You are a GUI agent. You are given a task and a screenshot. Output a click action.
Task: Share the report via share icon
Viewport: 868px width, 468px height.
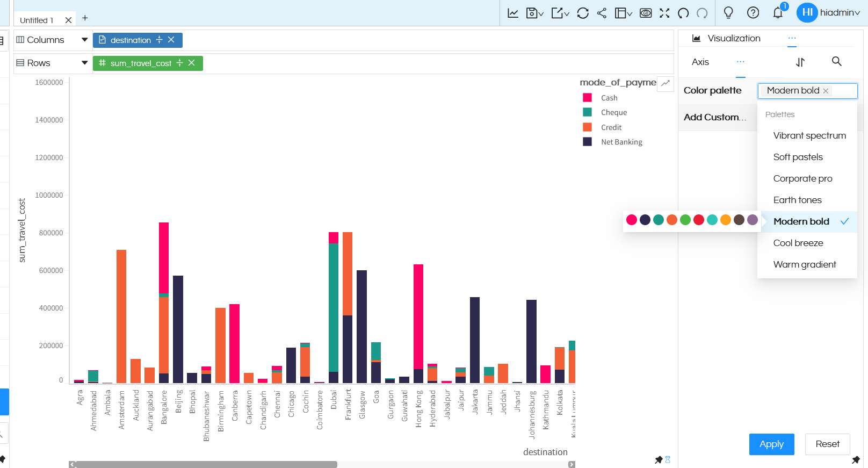(602, 13)
